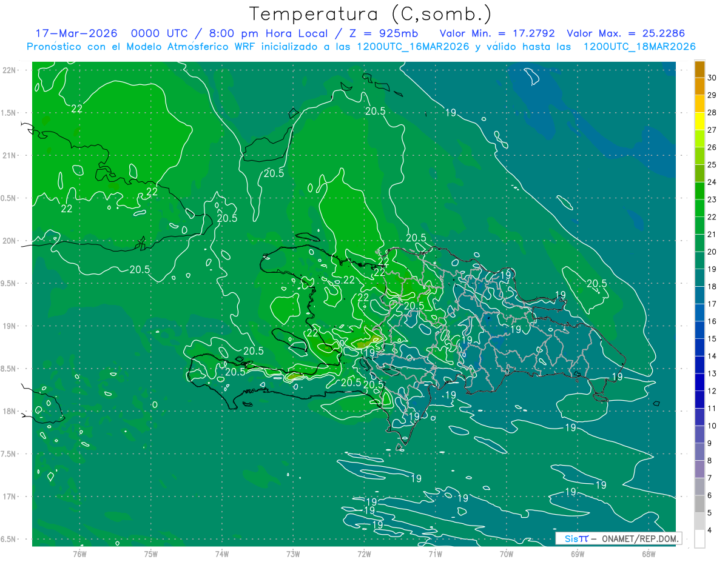Click the "20N" latitude axis label

tap(9, 241)
